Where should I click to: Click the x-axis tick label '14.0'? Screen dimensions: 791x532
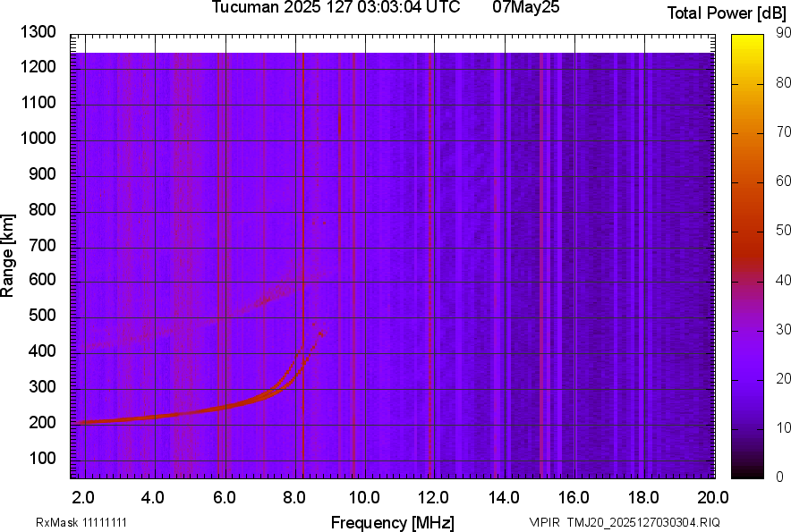click(504, 498)
